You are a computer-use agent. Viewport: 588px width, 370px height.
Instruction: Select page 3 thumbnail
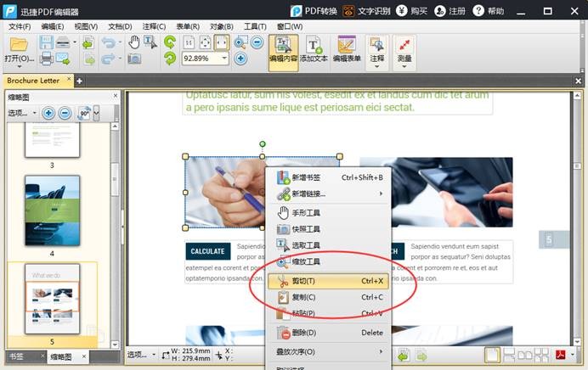pyautogui.click(x=52, y=140)
